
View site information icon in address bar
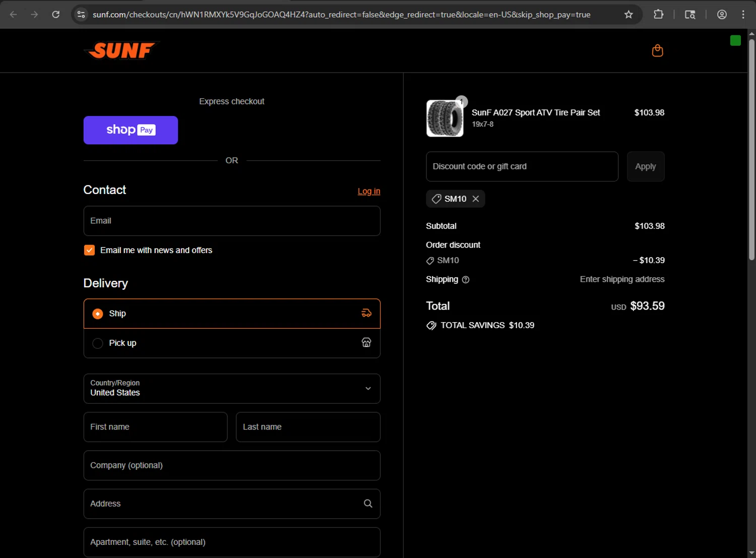[81, 15]
